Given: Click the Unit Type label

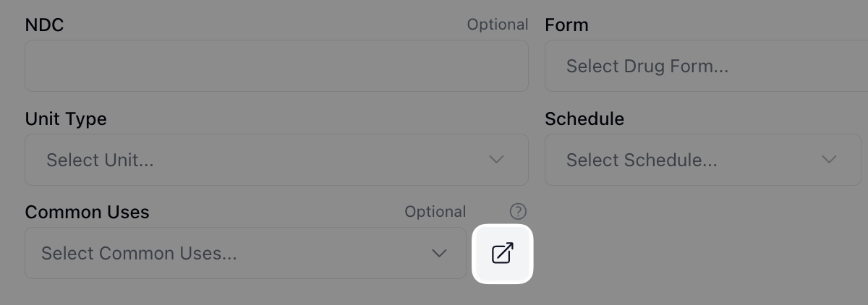Looking at the screenshot, I should 66,119.
